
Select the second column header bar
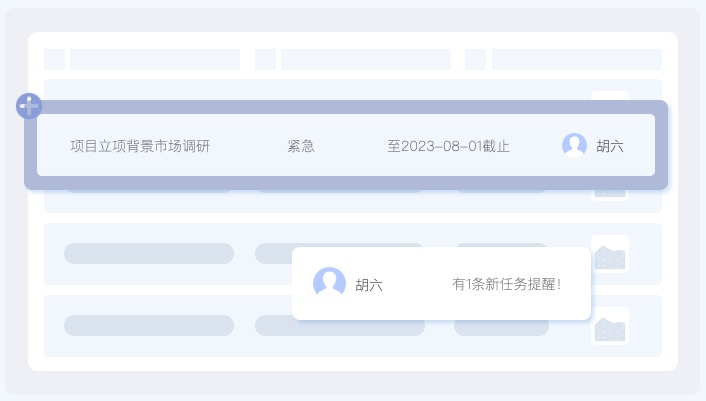pos(366,59)
